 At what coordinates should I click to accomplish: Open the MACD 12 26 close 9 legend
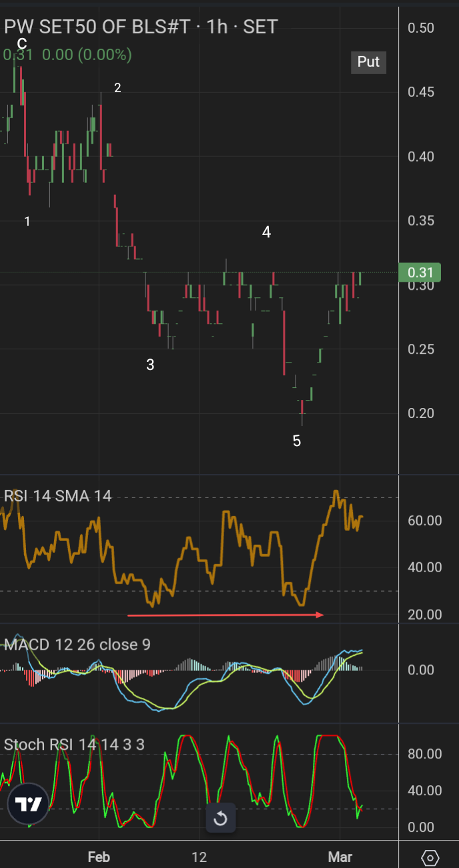tap(77, 644)
